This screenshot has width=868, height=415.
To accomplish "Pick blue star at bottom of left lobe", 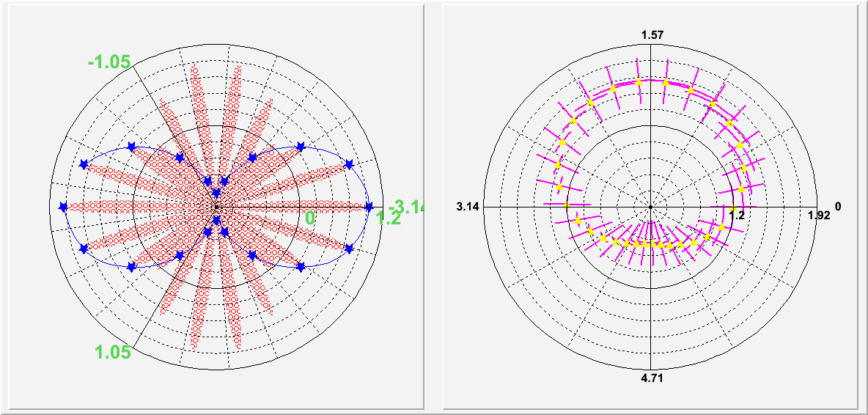I will (x=131, y=268).
